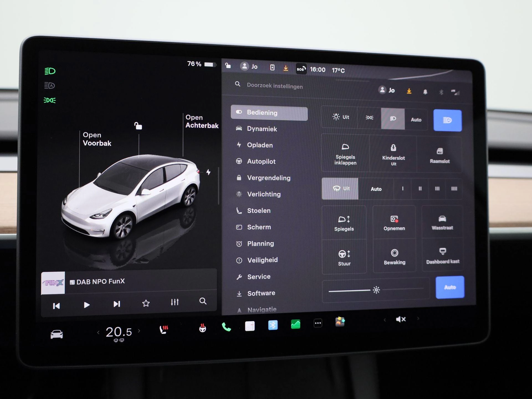Turn on the steering wheel heater icon

tap(203, 328)
